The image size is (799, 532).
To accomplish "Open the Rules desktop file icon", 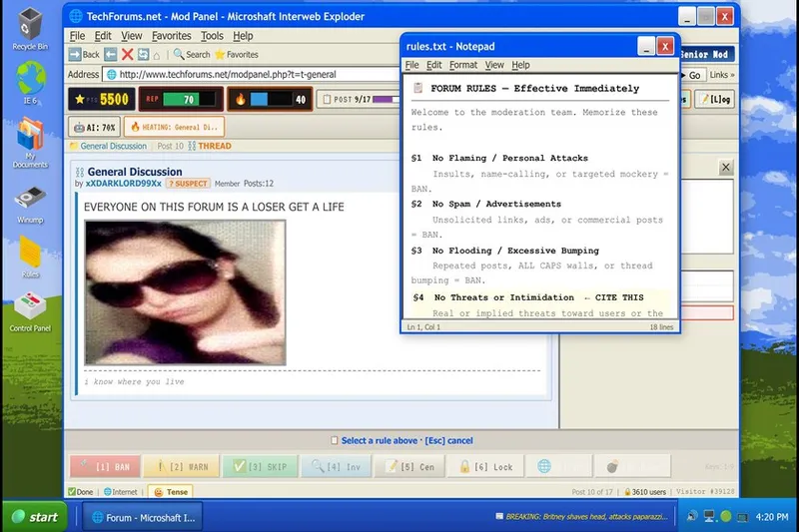I will [x=30, y=258].
